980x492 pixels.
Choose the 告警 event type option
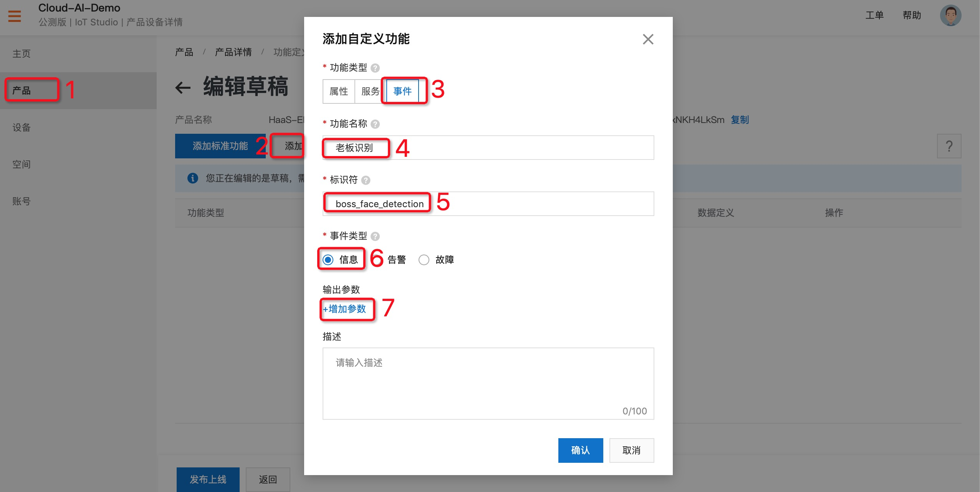point(396,260)
